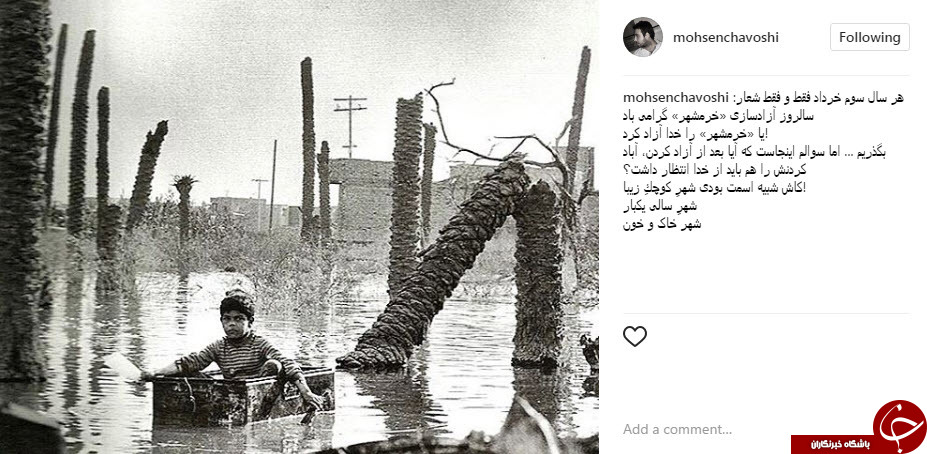The width and height of the screenshot is (927, 454).
Task: Open the mohsenchavoshi username link in header
Action: click(x=725, y=37)
